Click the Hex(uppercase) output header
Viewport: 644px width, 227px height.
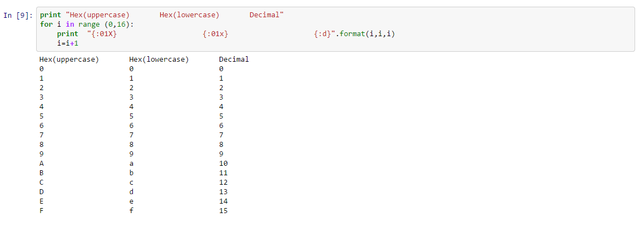pos(69,60)
